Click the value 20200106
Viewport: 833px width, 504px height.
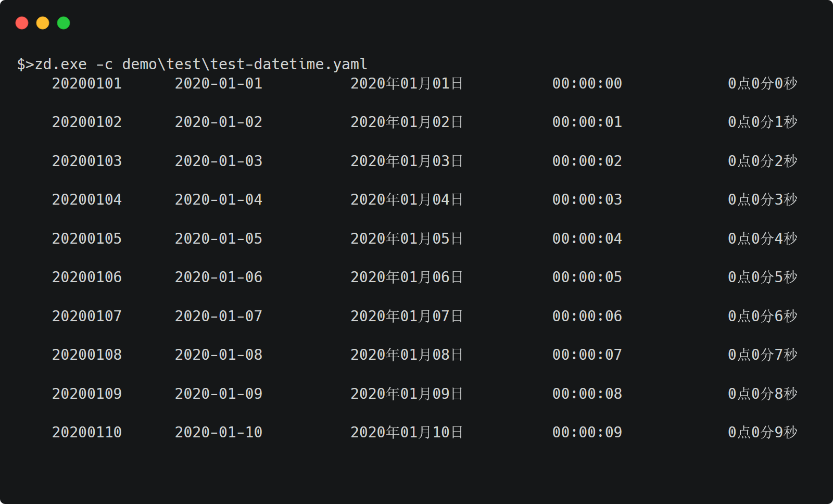(87, 277)
